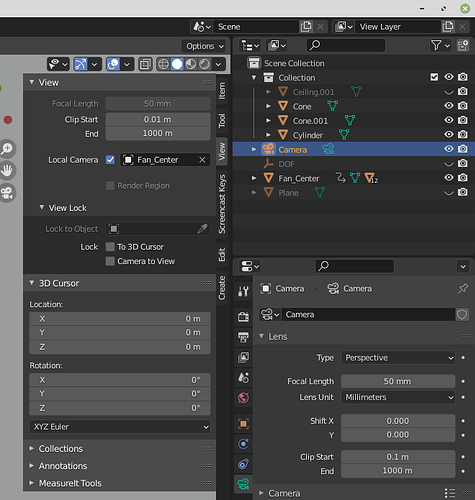Image resolution: width=475 pixels, height=500 pixels.
Task: Switch to the Item sidebar tab
Action: pyautogui.click(x=222, y=91)
